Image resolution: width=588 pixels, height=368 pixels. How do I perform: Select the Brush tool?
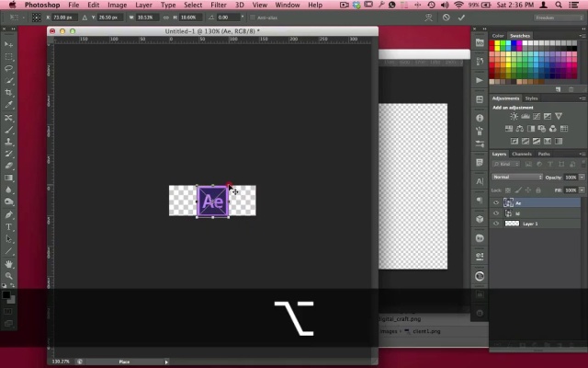8,130
